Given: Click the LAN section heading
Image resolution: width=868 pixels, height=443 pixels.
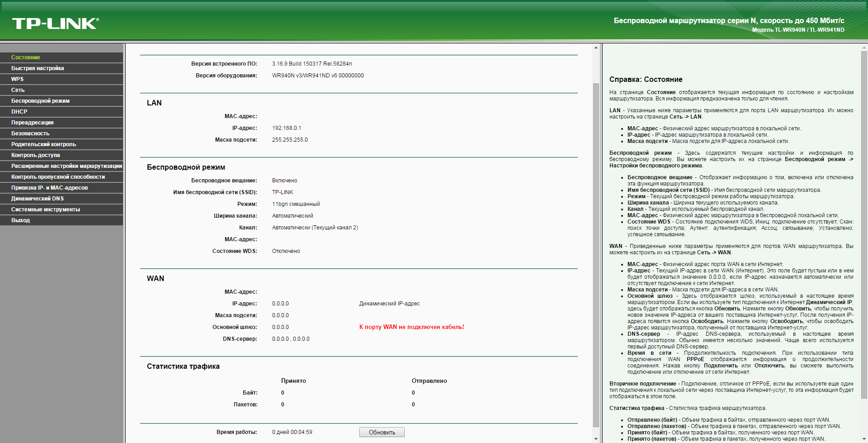Looking at the screenshot, I should click(x=154, y=103).
